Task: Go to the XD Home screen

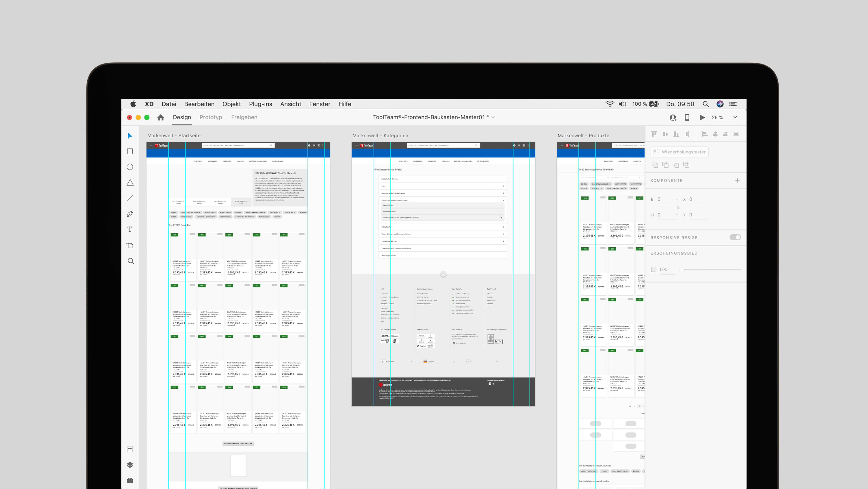Action: [161, 117]
